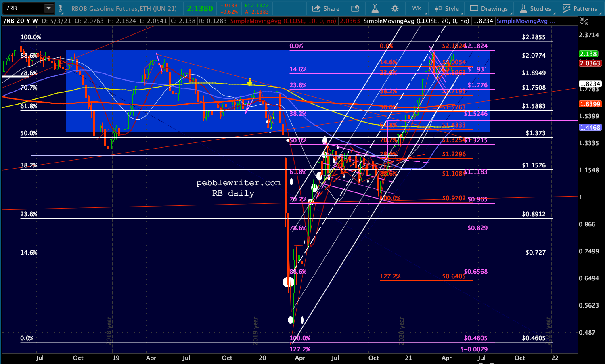Click the flask icon left of the gear
The width and height of the screenshot is (605, 364).
pyautogui.click(x=375, y=8)
